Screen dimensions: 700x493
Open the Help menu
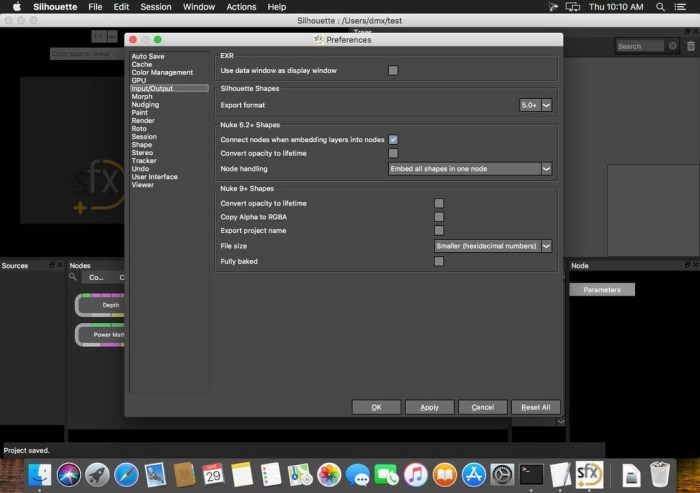277,7
